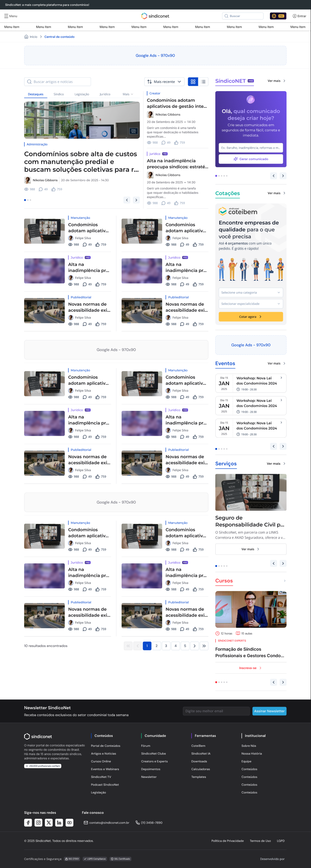This screenshot has width=311, height=868.
Task: Switch to list view layout
Action: (203, 82)
